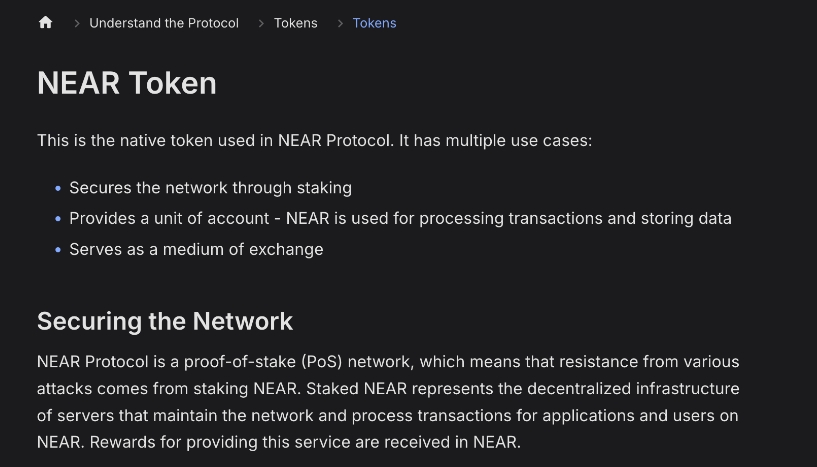Image resolution: width=817 pixels, height=467 pixels.
Task: Click the line starting of servers that maintain
Action: tap(388, 415)
